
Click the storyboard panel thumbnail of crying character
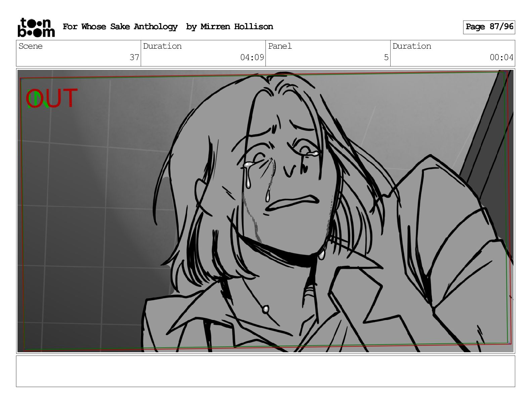[x=266, y=211]
